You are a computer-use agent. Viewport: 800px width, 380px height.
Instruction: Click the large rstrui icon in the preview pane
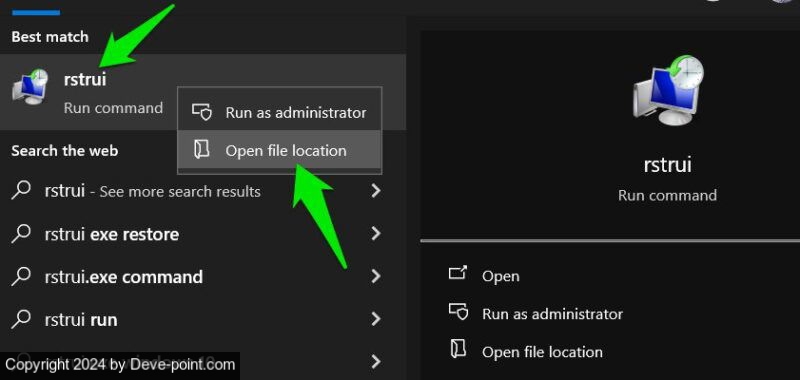point(668,90)
